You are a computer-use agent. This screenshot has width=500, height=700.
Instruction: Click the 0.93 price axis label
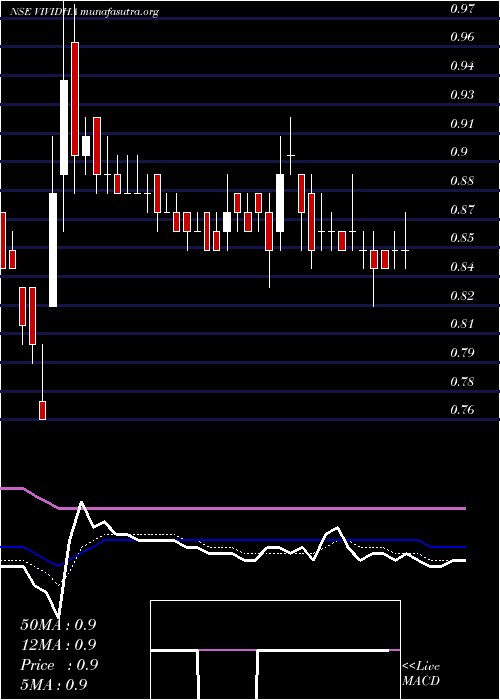462,95
